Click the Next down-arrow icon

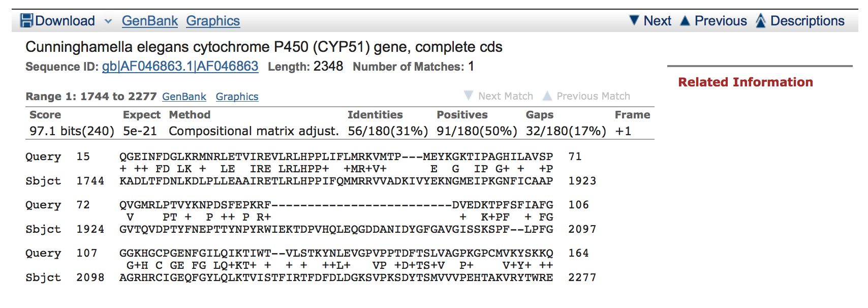634,20
